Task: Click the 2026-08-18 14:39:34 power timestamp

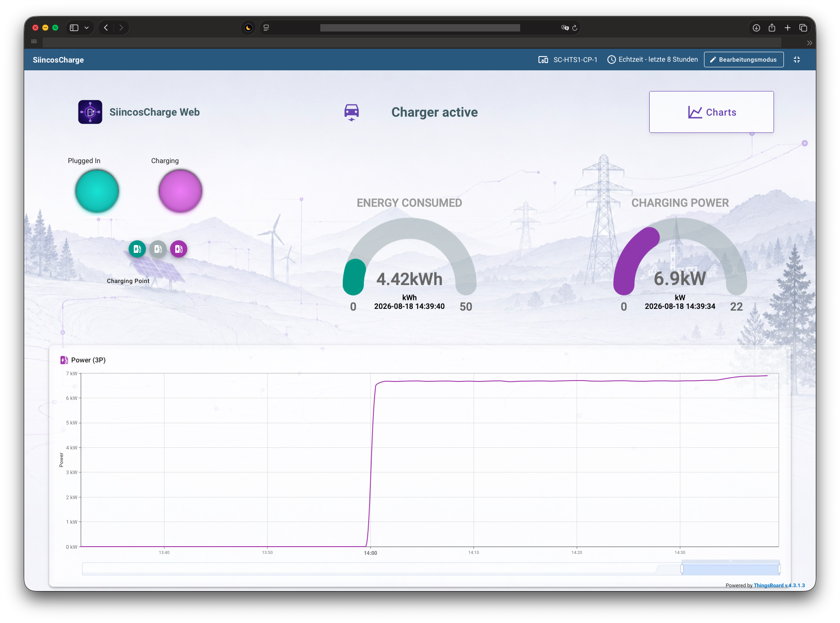Action: [680, 306]
